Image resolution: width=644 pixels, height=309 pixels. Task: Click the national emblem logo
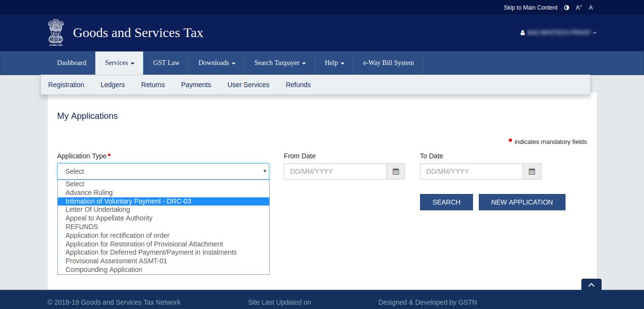coord(55,33)
